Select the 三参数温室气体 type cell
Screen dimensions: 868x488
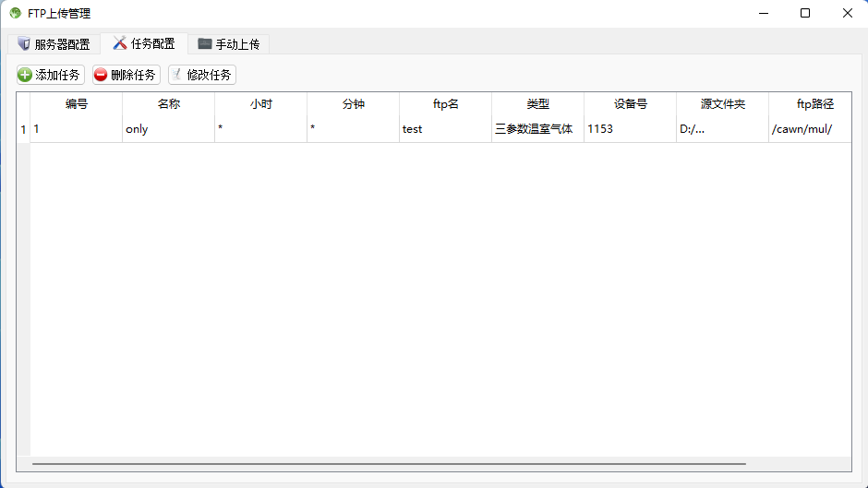[x=538, y=129]
